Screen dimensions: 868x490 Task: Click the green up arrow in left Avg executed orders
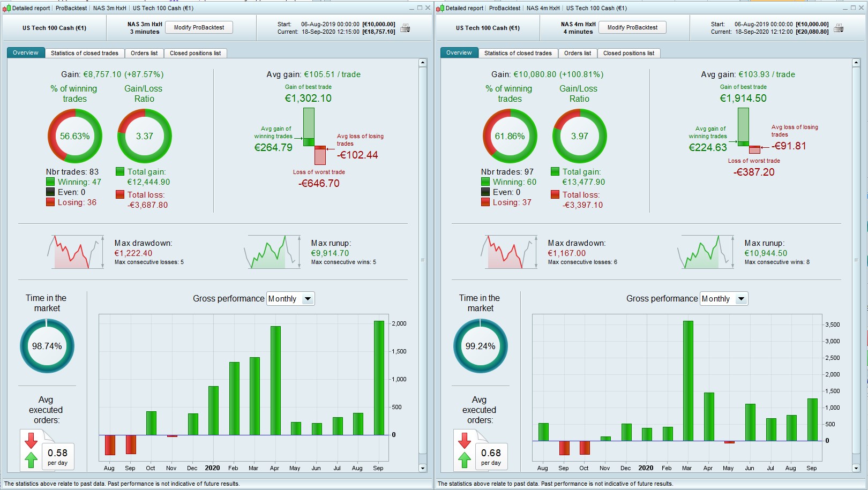[31, 459]
